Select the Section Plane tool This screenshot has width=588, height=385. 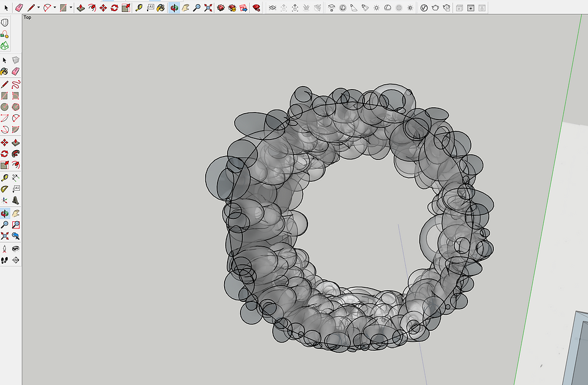[x=15, y=260]
